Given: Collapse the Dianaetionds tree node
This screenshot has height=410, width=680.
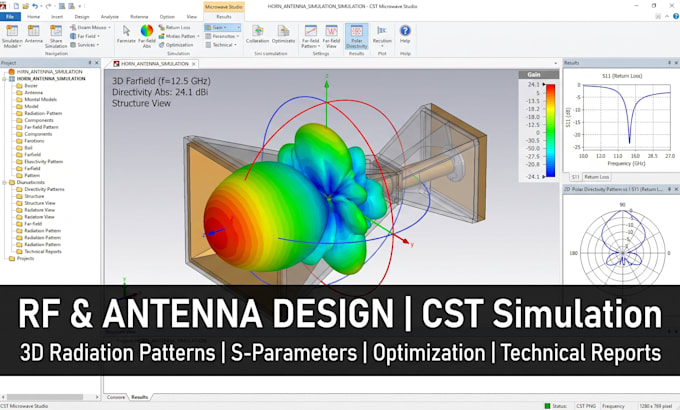Looking at the screenshot, I should coord(4,183).
